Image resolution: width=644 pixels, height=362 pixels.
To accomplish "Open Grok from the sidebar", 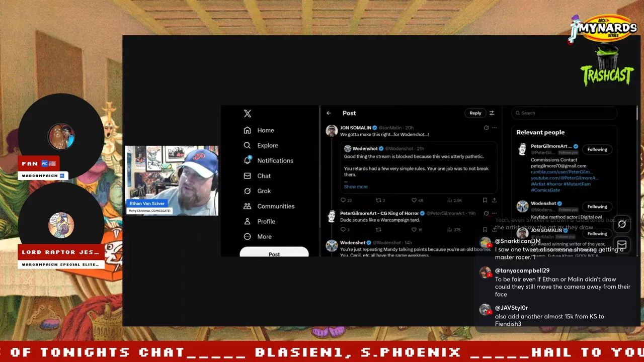I will click(x=257, y=191).
